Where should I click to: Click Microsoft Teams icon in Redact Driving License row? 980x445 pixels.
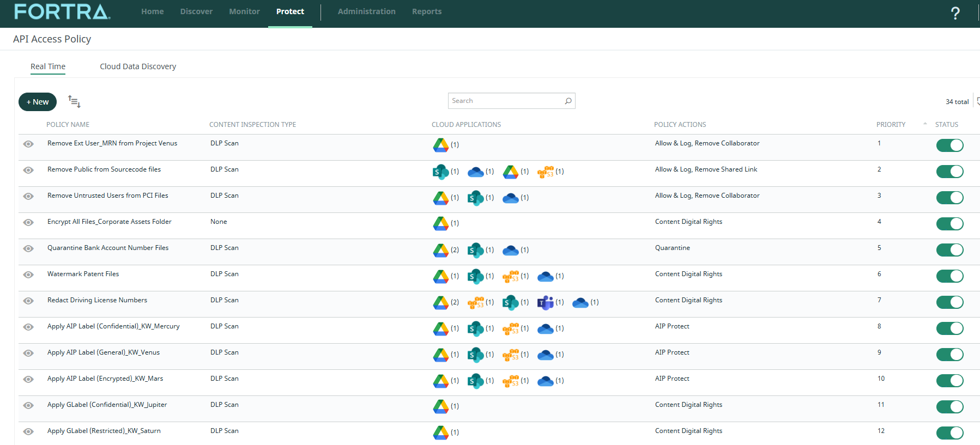[x=545, y=302]
